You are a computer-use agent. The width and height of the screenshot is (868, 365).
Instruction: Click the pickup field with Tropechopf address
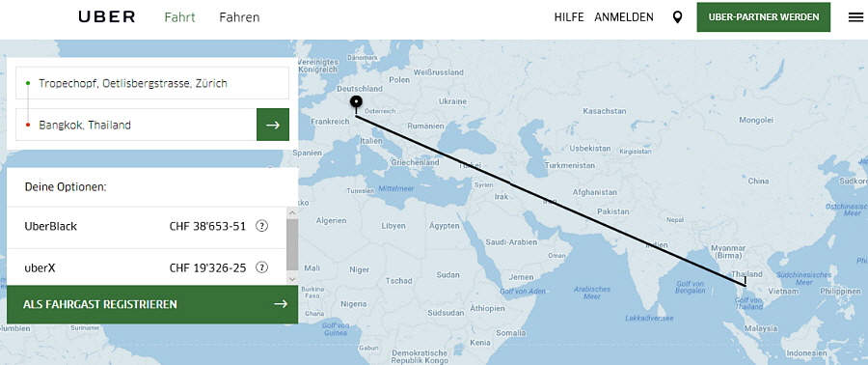[152, 83]
